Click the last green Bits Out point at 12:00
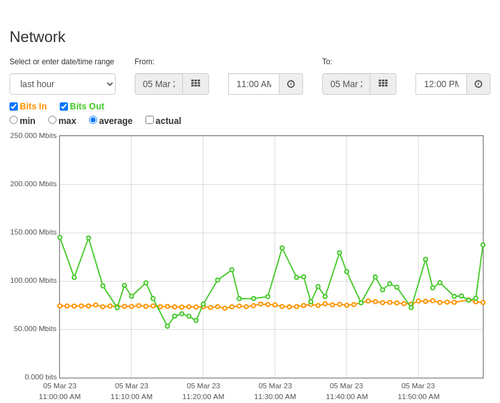The image size is (500, 403). [x=483, y=245]
